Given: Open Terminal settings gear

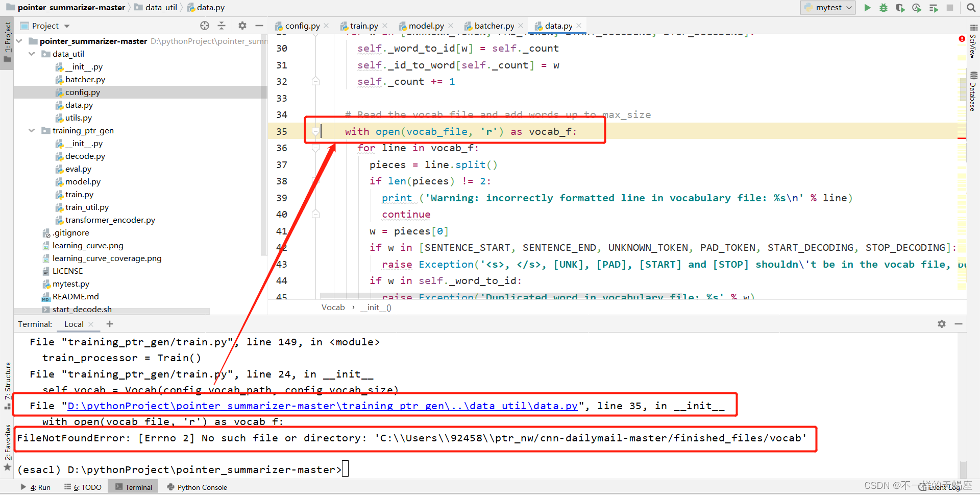Looking at the screenshot, I should tap(942, 324).
